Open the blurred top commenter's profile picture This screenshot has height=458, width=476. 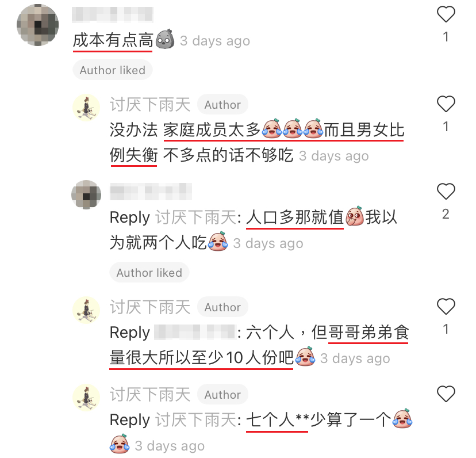click(37, 25)
